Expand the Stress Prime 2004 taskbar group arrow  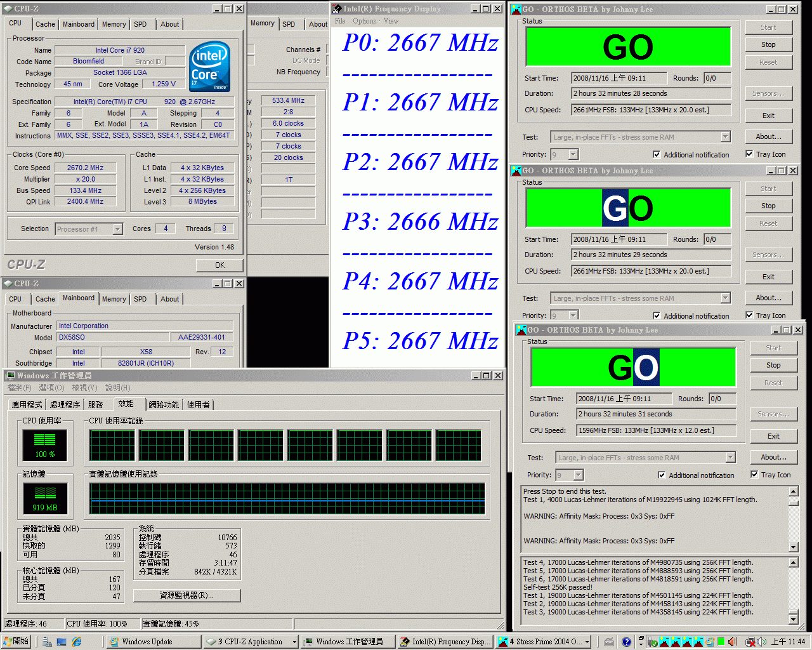coord(587,642)
